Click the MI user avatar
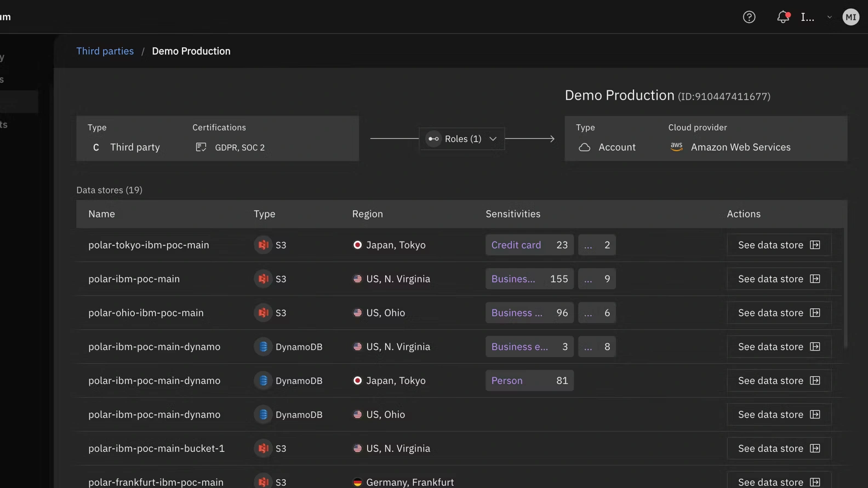The height and width of the screenshot is (488, 868). tap(850, 17)
